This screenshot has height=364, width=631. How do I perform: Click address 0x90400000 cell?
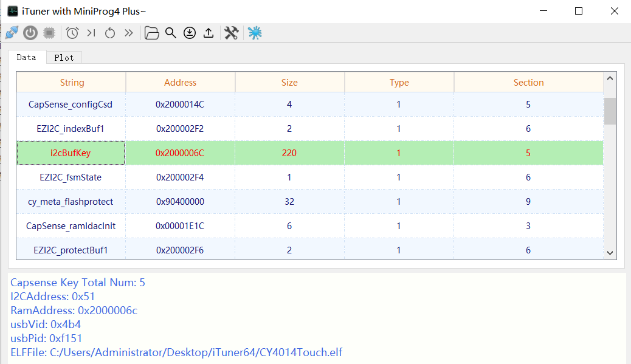point(181,202)
